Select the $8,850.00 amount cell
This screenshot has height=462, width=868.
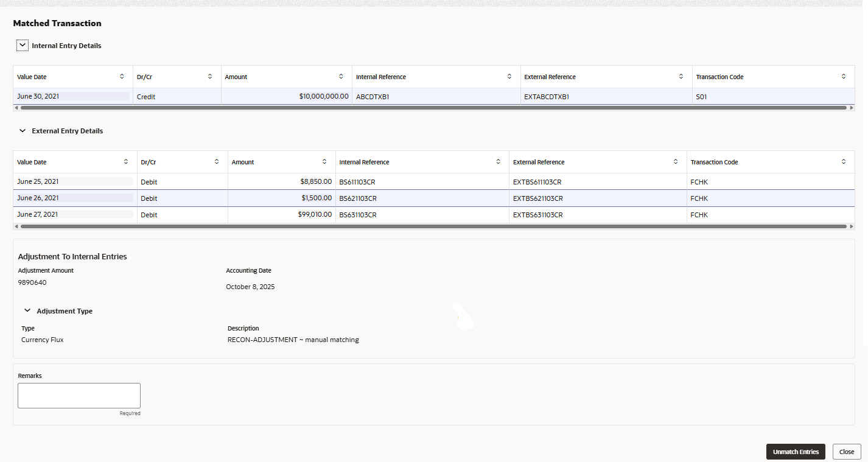pyautogui.click(x=282, y=181)
